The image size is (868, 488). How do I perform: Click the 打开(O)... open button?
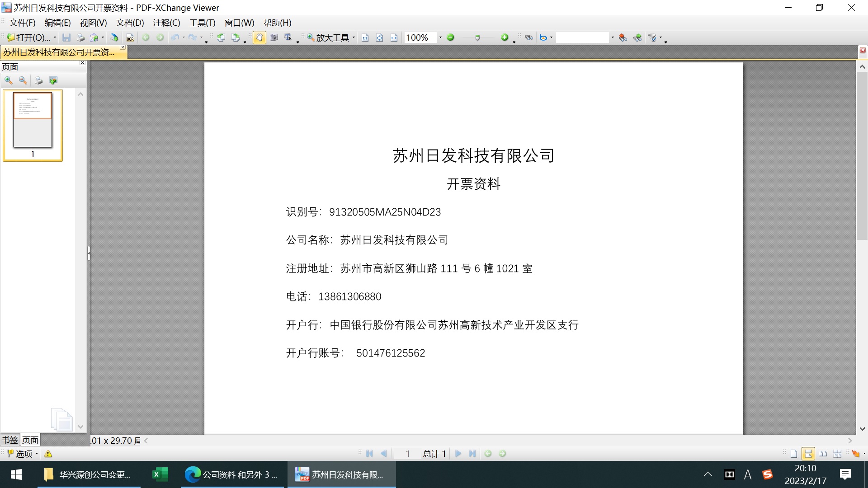pyautogui.click(x=30, y=38)
